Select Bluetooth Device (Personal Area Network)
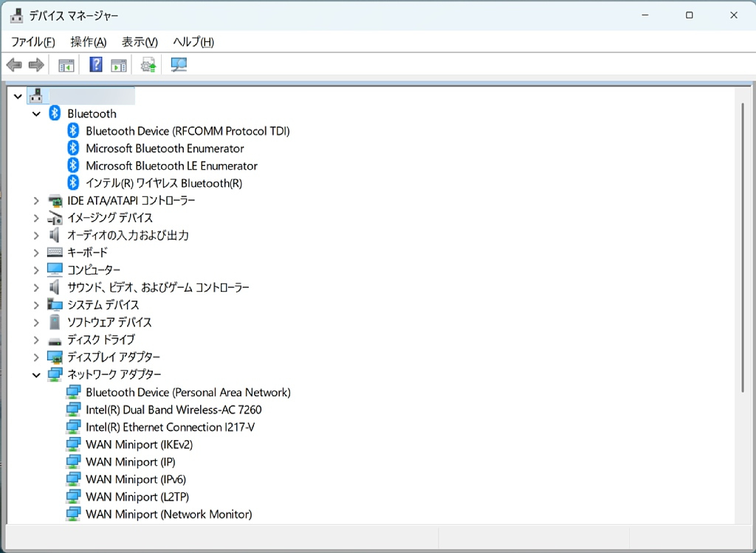This screenshot has height=553, width=756. 188,392
